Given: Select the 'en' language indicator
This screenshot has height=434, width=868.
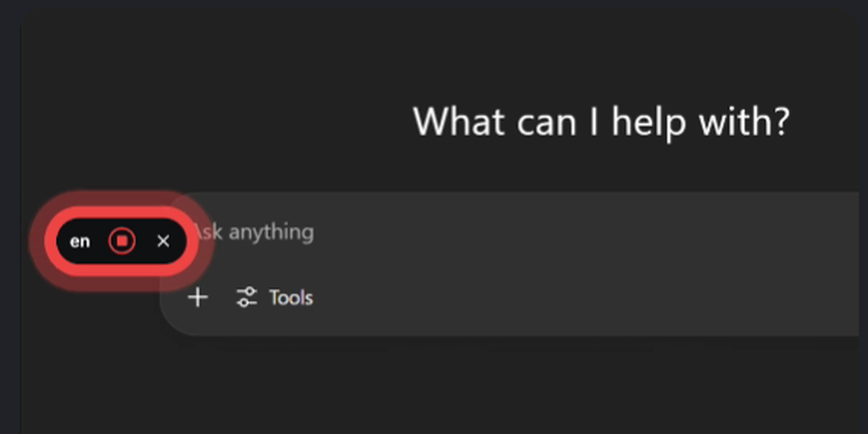Looking at the screenshot, I should point(80,240).
